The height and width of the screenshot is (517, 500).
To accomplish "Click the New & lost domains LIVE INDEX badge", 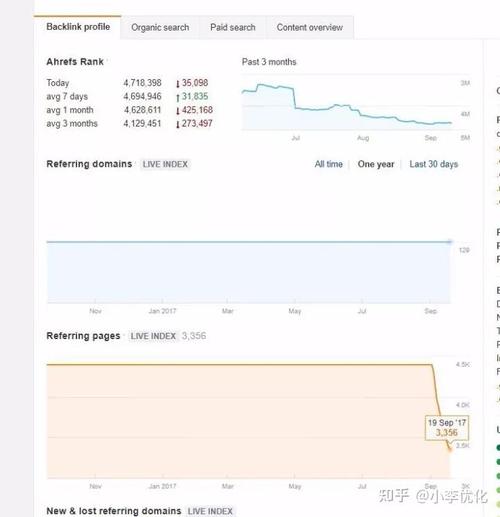I will pyautogui.click(x=210, y=511).
